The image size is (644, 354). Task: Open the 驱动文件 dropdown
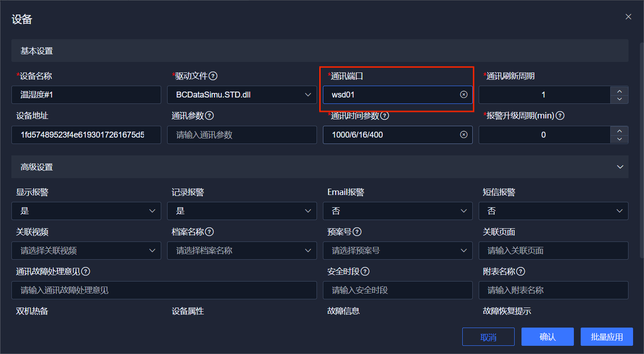(242, 95)
